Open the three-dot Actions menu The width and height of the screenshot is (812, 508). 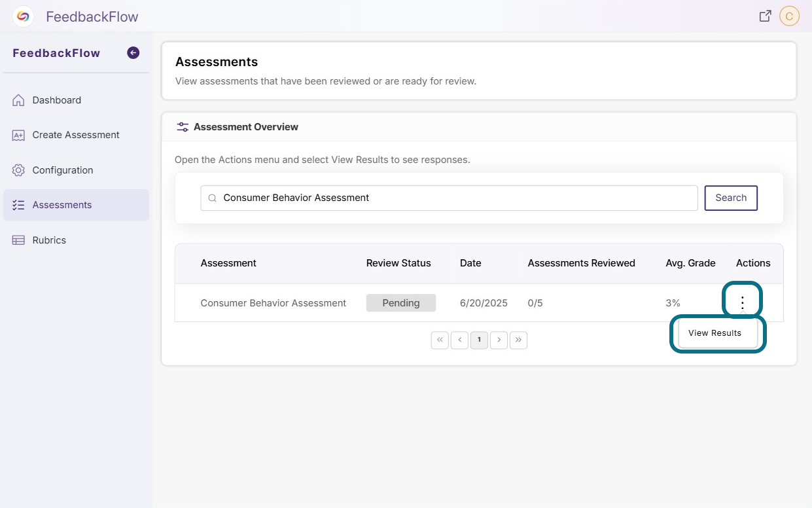[x=742, y=302]
